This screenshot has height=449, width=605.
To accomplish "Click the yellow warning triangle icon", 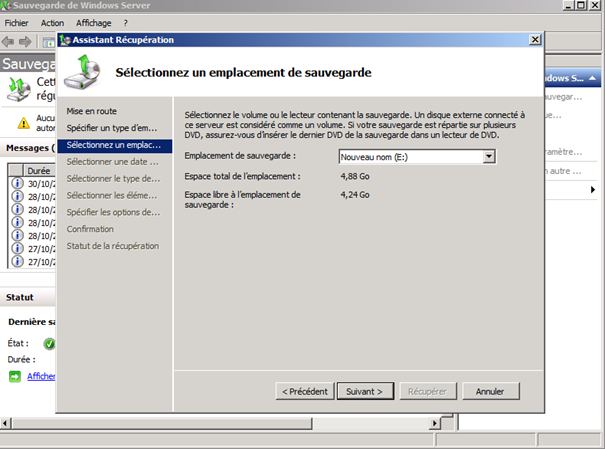I will click(24, 123).
